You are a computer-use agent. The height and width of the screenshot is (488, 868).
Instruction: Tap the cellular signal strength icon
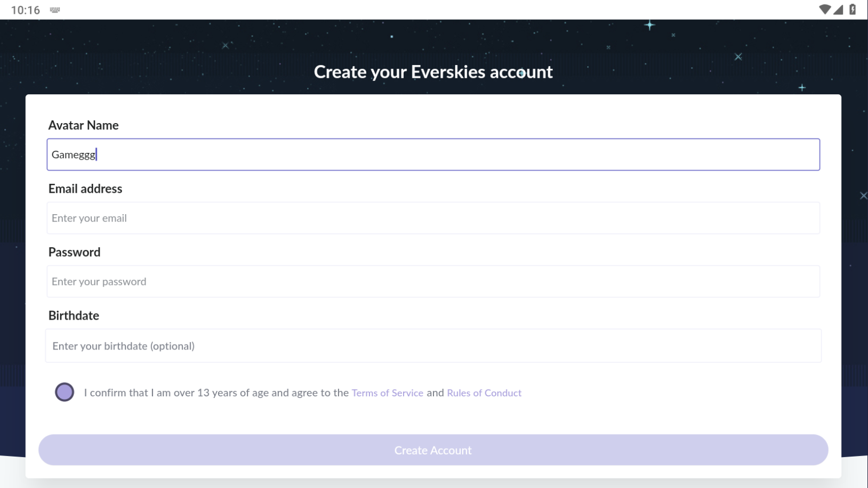(x=838, y=10)
